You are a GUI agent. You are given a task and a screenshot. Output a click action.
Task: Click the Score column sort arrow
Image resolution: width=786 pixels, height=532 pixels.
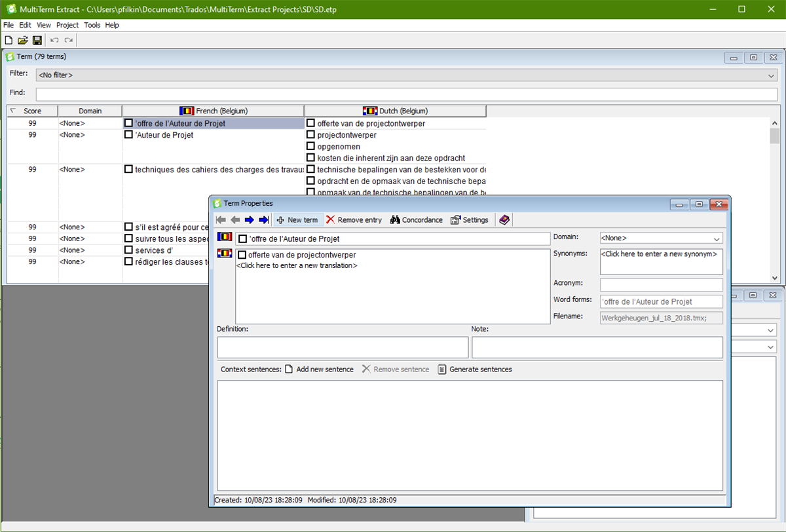pyautogui.click(x=13, y=111)
